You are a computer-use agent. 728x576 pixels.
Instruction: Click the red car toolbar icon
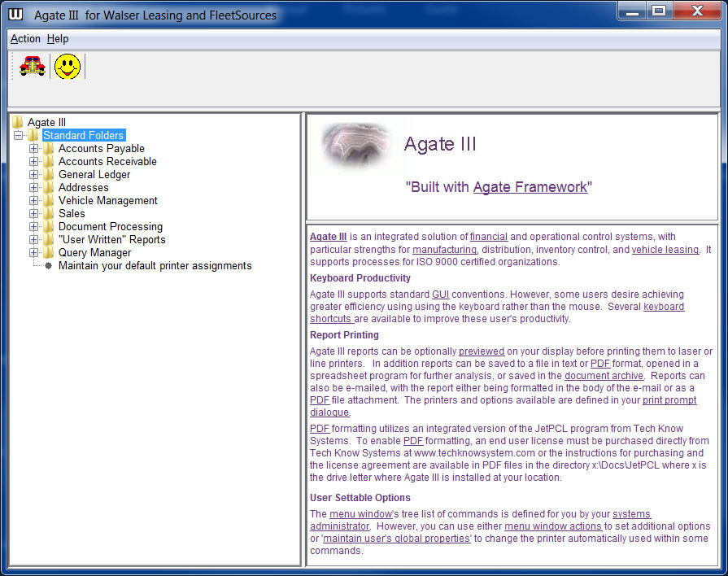[32, 67]
